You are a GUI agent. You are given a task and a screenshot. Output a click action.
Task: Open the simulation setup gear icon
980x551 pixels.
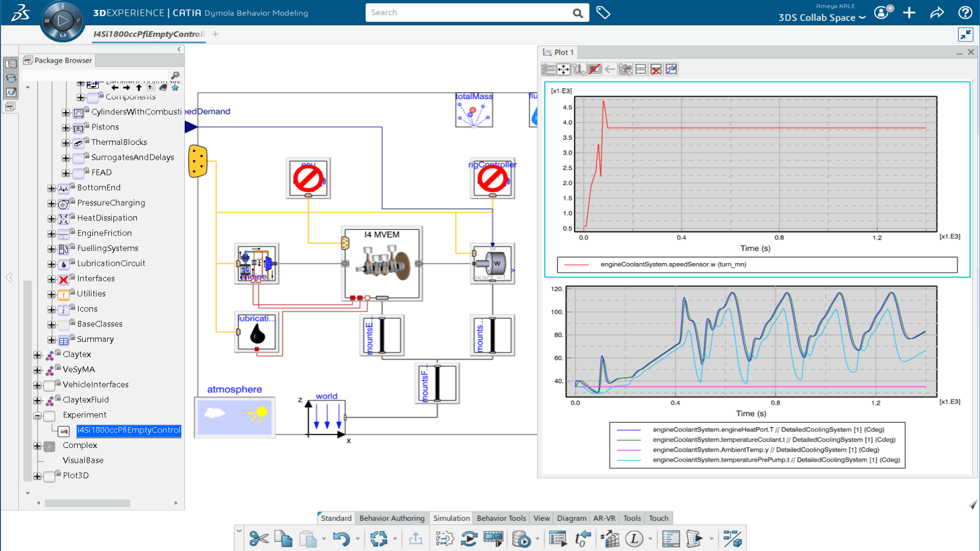click(445, 538)
